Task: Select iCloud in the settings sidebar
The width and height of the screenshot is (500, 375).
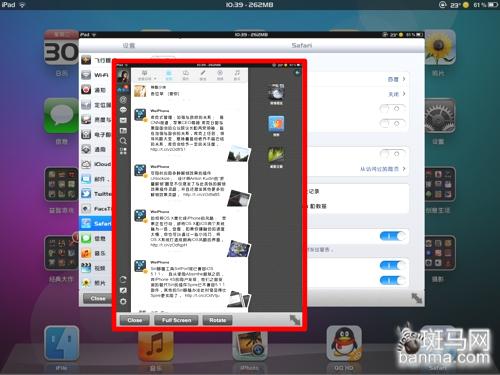Action: coord(96,164)
